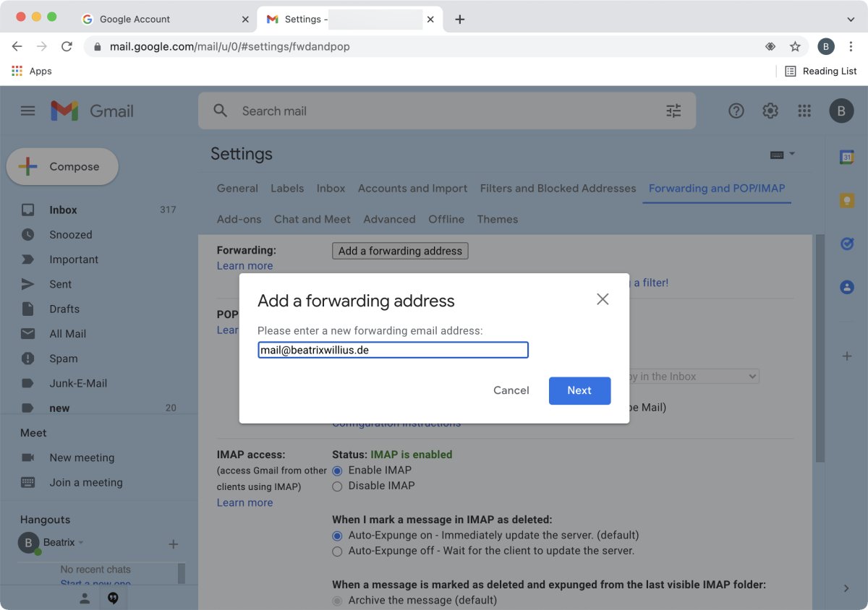Open Google Calendar side panel
Screen dimensions: 868x610
pos(846,156)
